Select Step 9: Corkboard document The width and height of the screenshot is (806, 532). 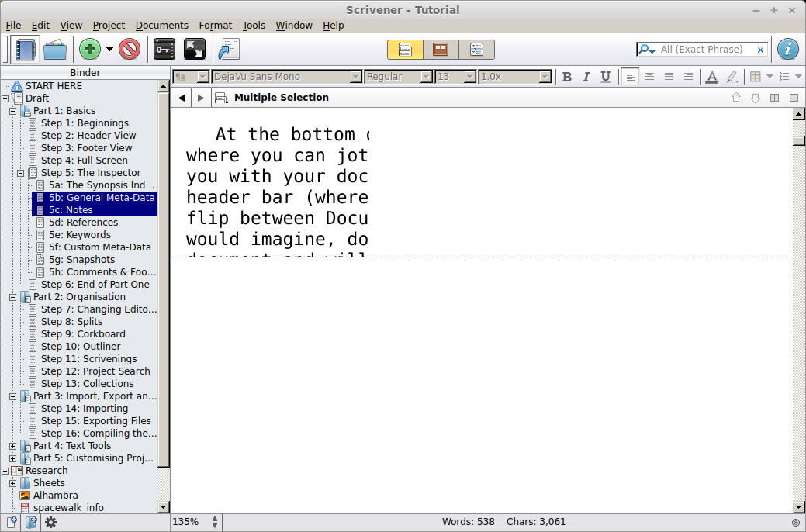[83, 333]
